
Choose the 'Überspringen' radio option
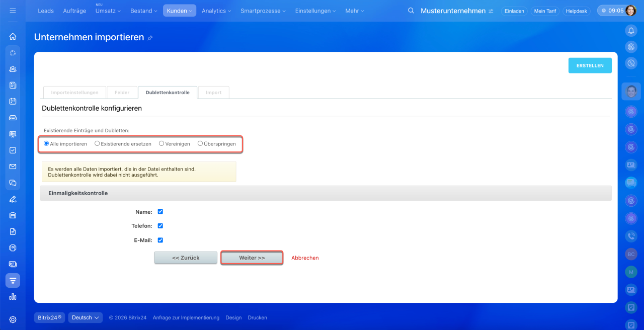coord(200,143)
